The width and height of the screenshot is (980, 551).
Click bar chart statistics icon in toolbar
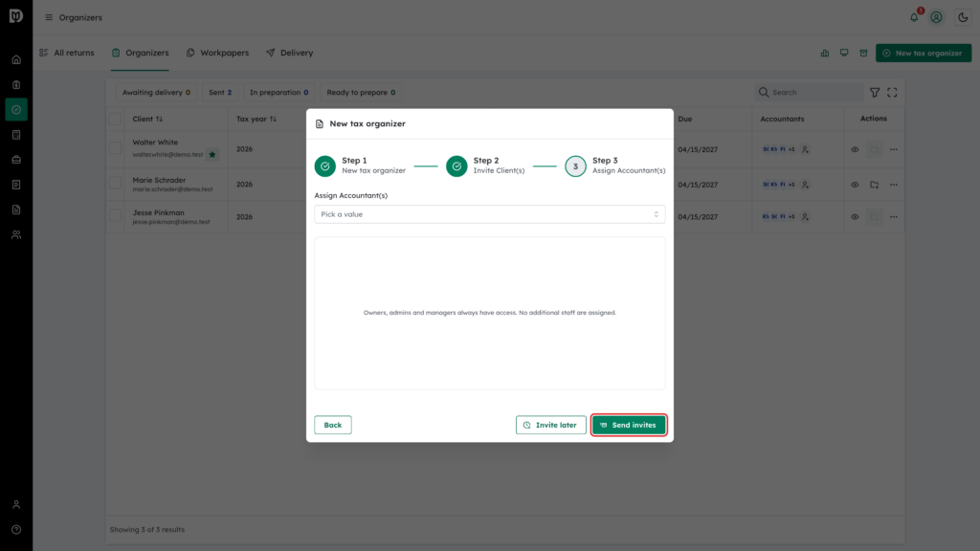(x=824, y=54)
